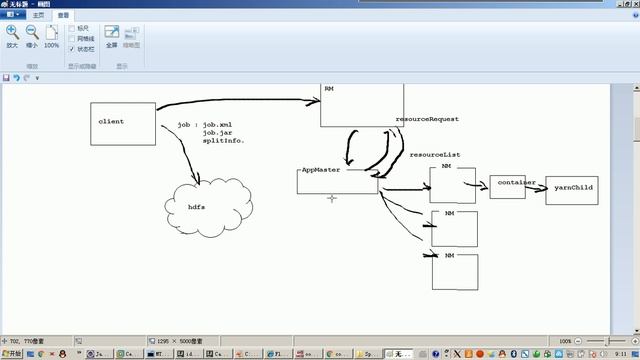Click the resourceList text on canvas
The width and height of the screenshot is (640, 360).
tap(435, 155)
